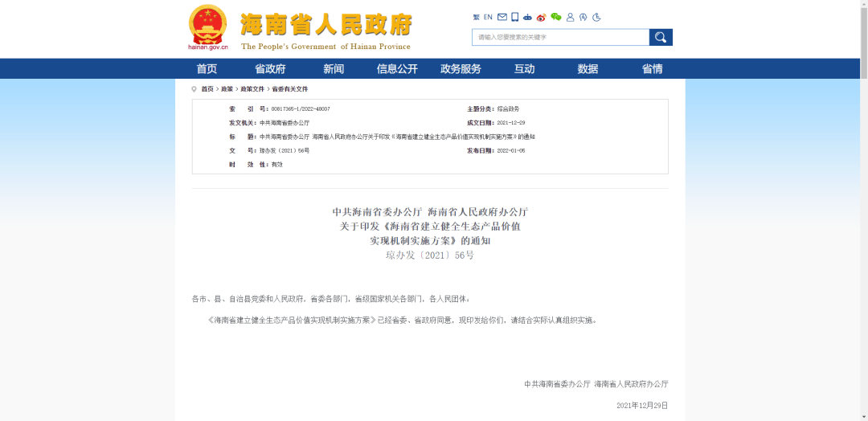This screenshot has height=421, width=868.
Task: Click 首页 in the breadcrumb trail
Action: pos(207,89)
